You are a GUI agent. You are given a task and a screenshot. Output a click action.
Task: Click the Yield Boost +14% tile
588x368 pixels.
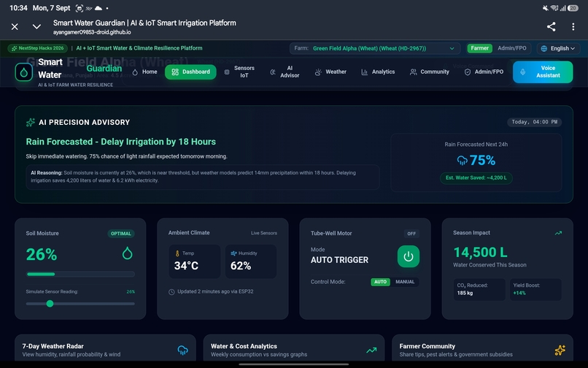(535, 290)
